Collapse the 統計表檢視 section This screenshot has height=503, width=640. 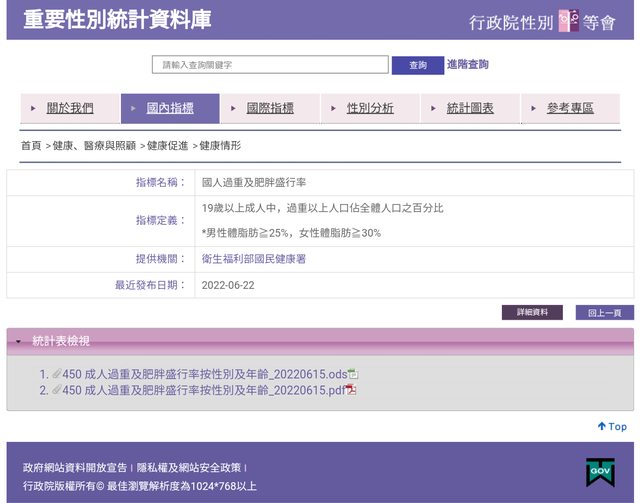[x=18, y=341]
